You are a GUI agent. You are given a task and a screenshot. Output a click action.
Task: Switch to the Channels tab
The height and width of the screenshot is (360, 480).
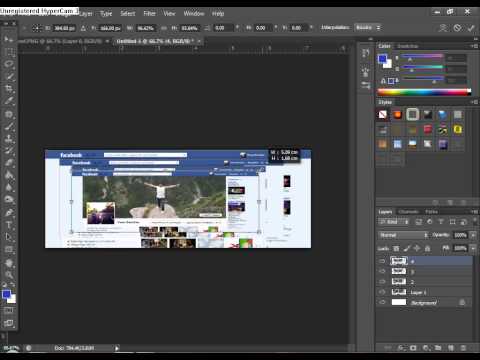pyautogui.click(x=408, y=212)
